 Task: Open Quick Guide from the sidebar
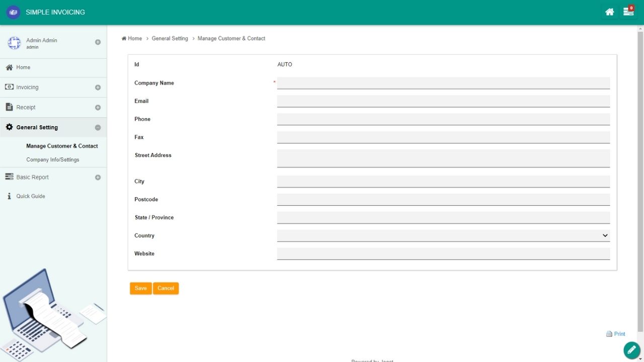click(30, 196)
